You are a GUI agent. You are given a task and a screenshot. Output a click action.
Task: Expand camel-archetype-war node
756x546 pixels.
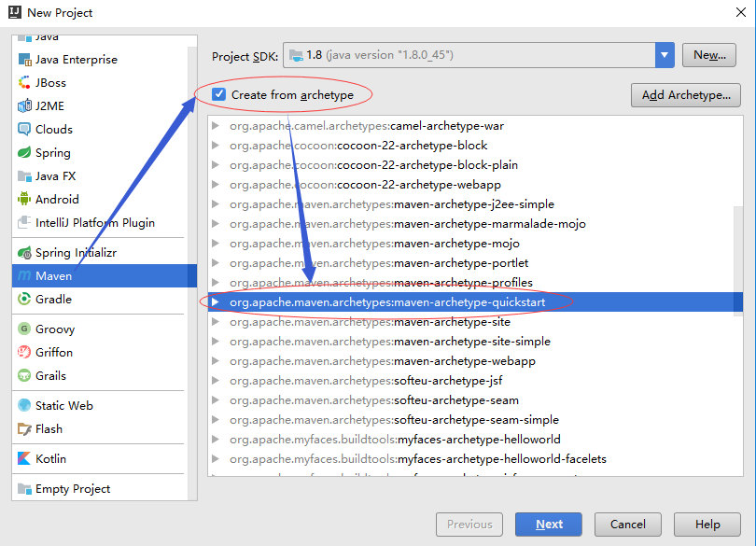tap(216, 126)
